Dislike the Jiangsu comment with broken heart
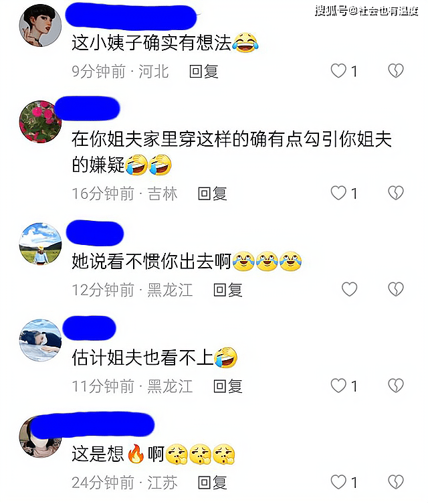Image resolution: width=428 pixels, height=504 pixels. pos(396,482)
